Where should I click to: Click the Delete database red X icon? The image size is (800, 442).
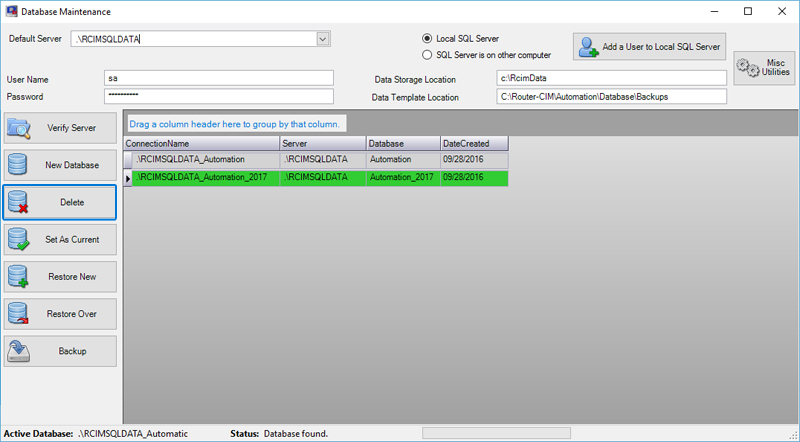pos(19,202)
